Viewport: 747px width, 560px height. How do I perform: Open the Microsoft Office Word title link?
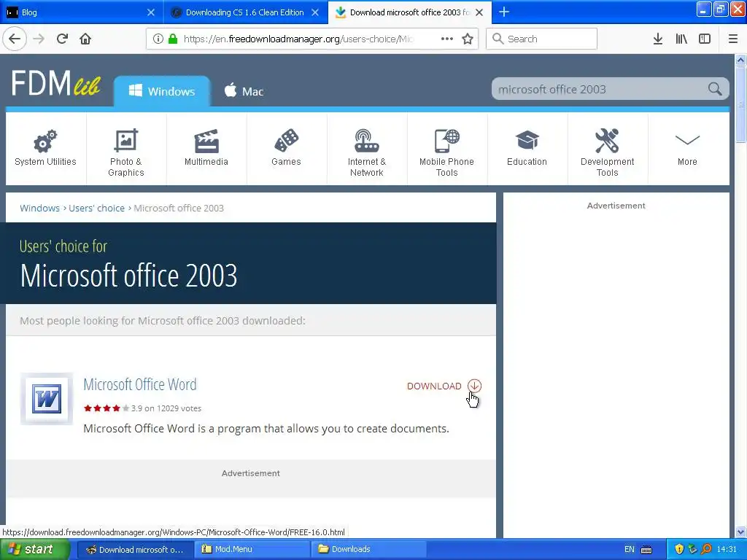click(140, 384)
